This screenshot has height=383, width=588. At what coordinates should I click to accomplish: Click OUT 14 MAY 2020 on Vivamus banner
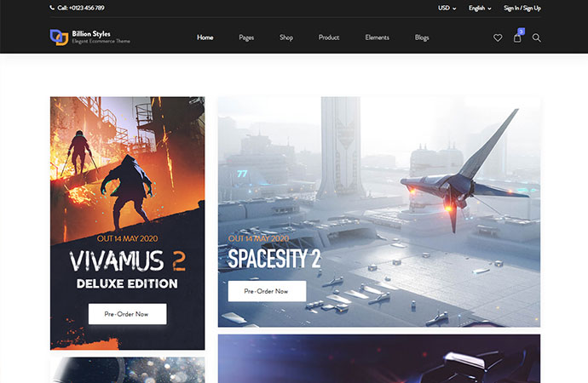click(x=128, y=238)
